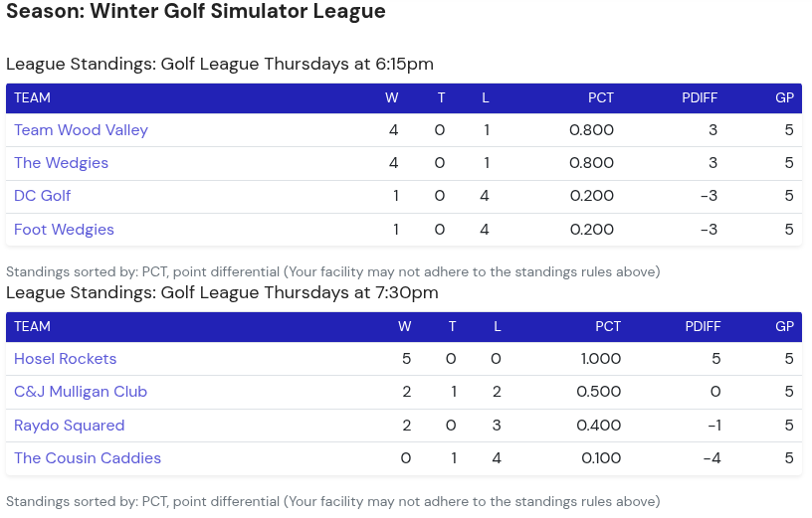Click the C&J Mulligan Club link
This screenshot has width=812, height=518.
click(81, 392)
